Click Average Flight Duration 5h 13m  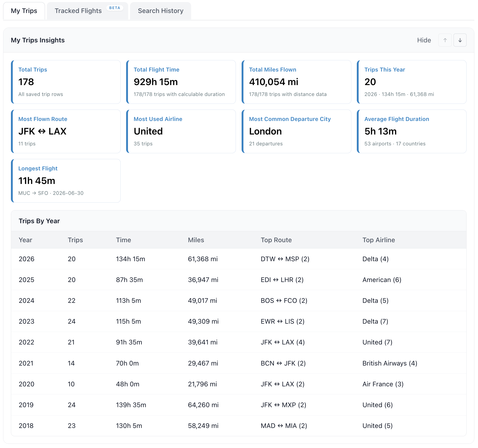click(380, 131)
